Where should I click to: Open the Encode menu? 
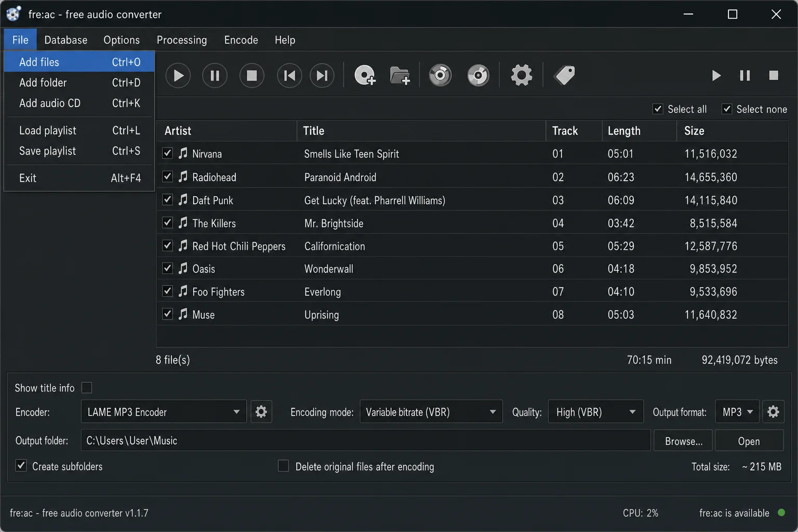[241, 40]
